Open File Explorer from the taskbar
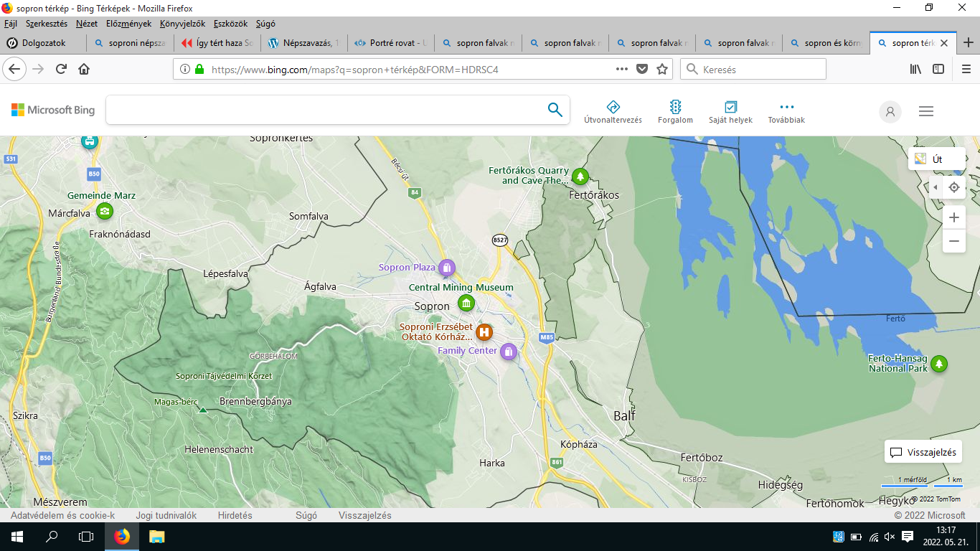980x551 pixels. [x=157, y=536]
